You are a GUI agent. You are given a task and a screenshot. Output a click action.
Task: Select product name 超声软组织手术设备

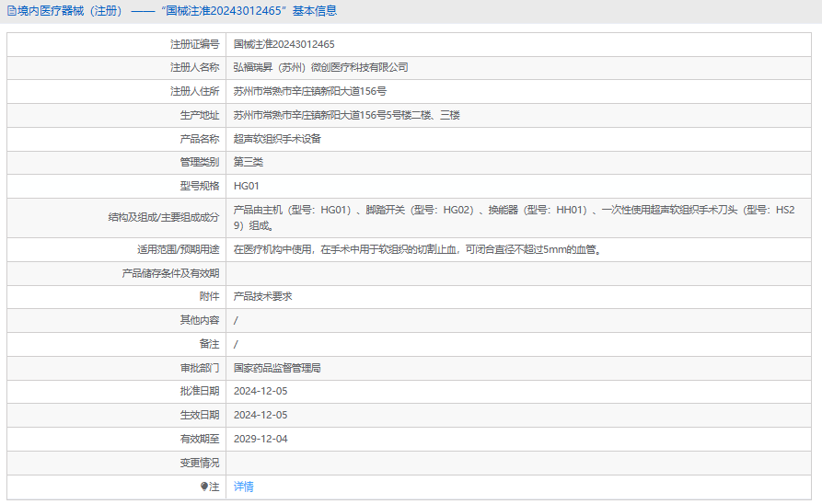[277, 139]
